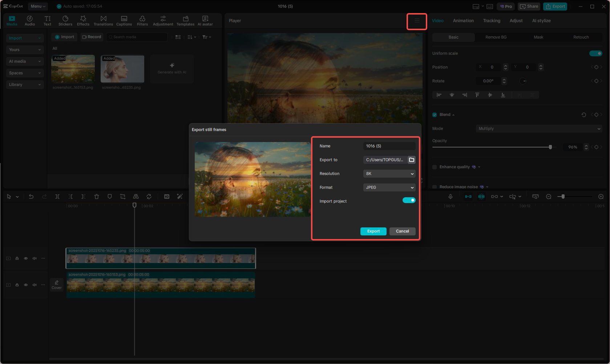This screenshot has height=364, width=610.
Task: Click the folder icon beside Export to path
Action: [x=411, y=160]
